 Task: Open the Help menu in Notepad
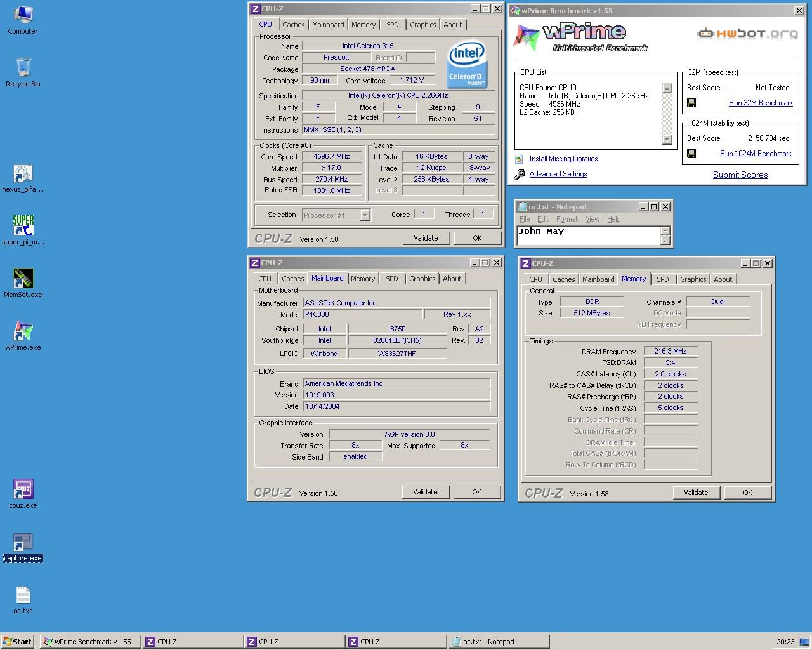click(613, 219)
